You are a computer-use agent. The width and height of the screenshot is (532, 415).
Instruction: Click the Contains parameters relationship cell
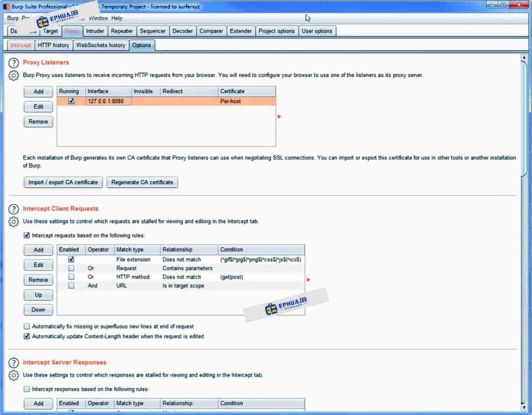pyautogui.click(x=189, y=268)
